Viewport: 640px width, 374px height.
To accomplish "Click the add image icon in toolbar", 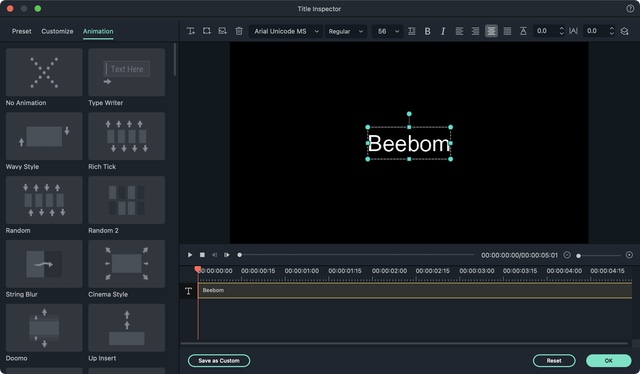I will (x=222, y=31).
